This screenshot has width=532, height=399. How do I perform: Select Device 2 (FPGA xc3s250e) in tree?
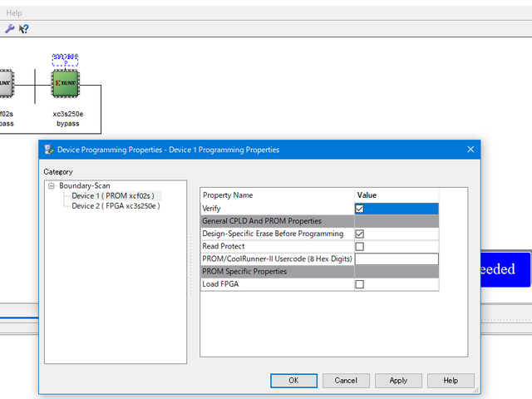click(x=116, y=205)
